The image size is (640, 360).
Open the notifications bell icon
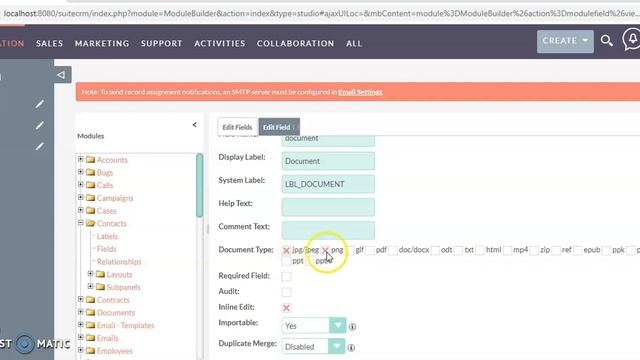click(631, 39)
